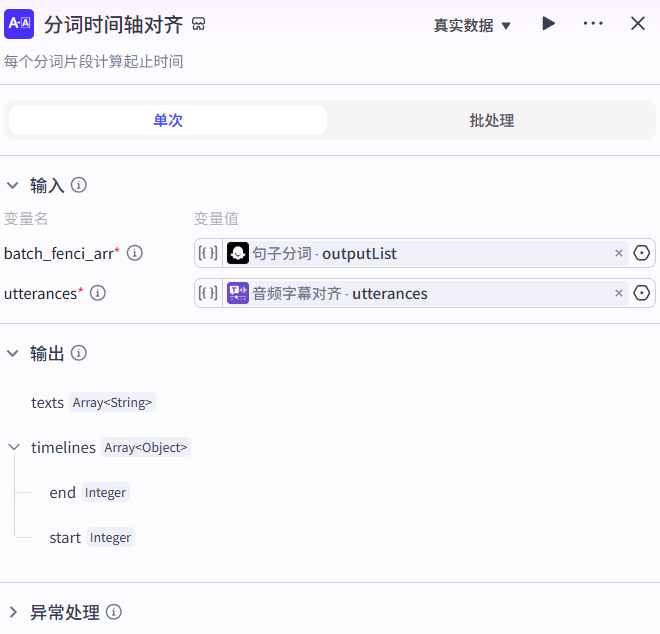Image resolution: width=660 pixels, height=634 pixels.
Task: Click the node's purple translate icon
Action: coord(19,24)
